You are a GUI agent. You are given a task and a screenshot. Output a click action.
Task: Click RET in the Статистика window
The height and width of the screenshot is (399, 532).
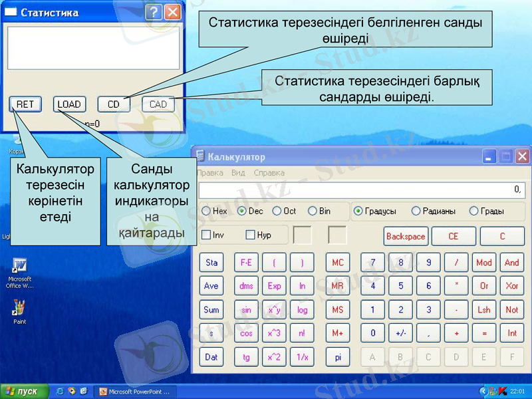point(25,104)
